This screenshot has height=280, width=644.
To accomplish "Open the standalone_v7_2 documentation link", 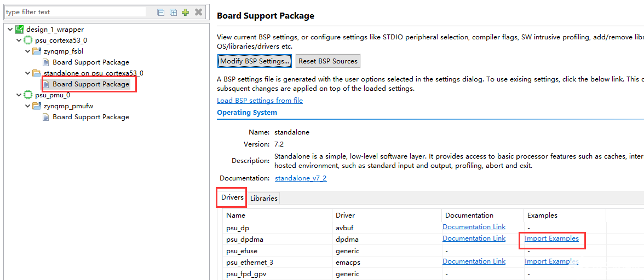I will 301,178.
